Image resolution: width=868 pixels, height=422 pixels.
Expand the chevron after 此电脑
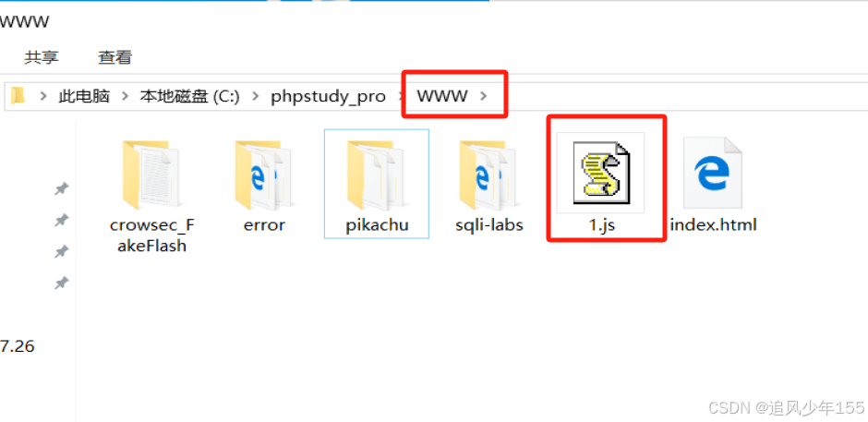tap(127, 96)
